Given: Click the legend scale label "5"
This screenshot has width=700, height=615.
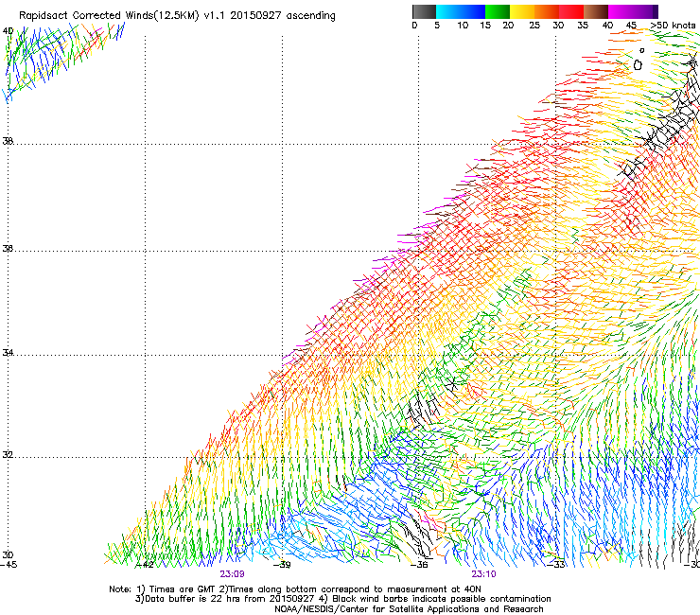Looking at the screenshot, I should pyautogui.click(x=437, y=26).
